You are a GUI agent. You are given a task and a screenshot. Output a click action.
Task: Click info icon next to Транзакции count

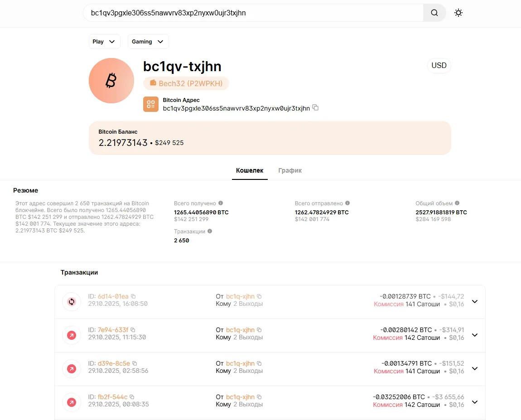210,231
